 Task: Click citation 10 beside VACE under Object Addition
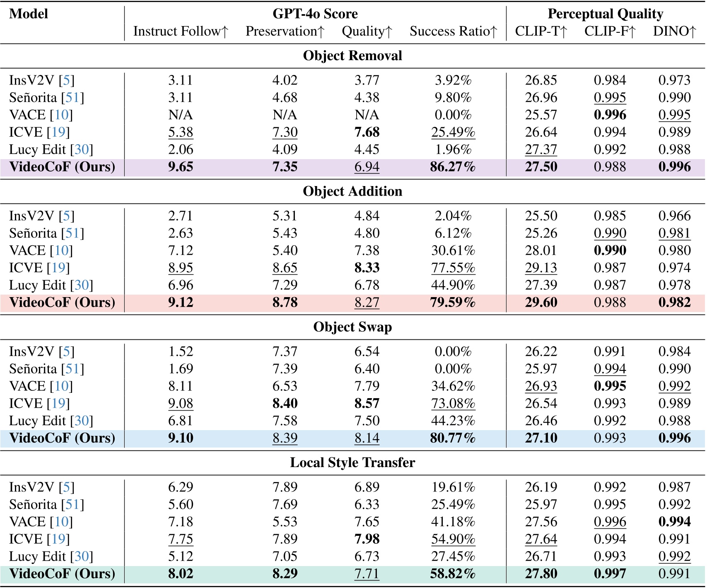click(x=61, y=251)
